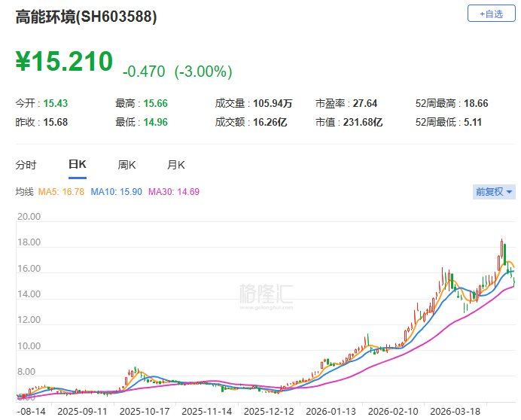
Task: Click the 成交额 value 16.26亿
Action: click(x=270, y=122)
